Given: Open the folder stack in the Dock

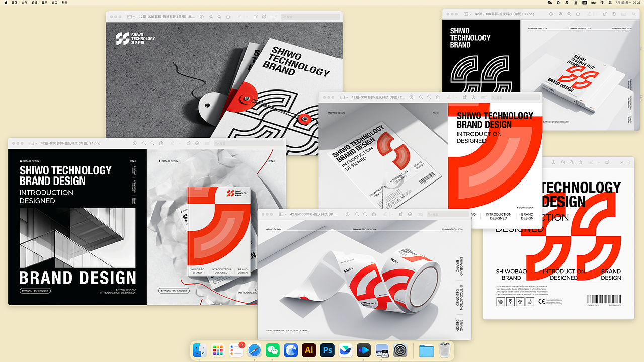Looking at the screenshot, I should click(x=426, y=350).
